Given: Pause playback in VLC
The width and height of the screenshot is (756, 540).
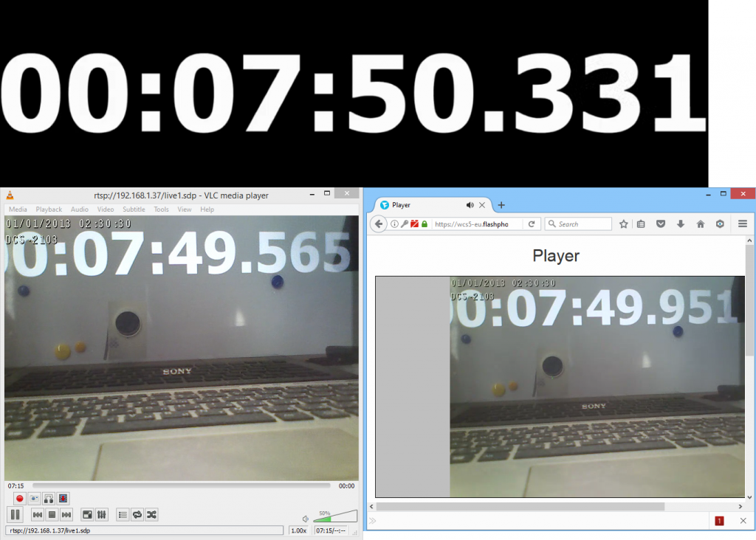Looking at the screenshot, I should [x=16, y=514].
